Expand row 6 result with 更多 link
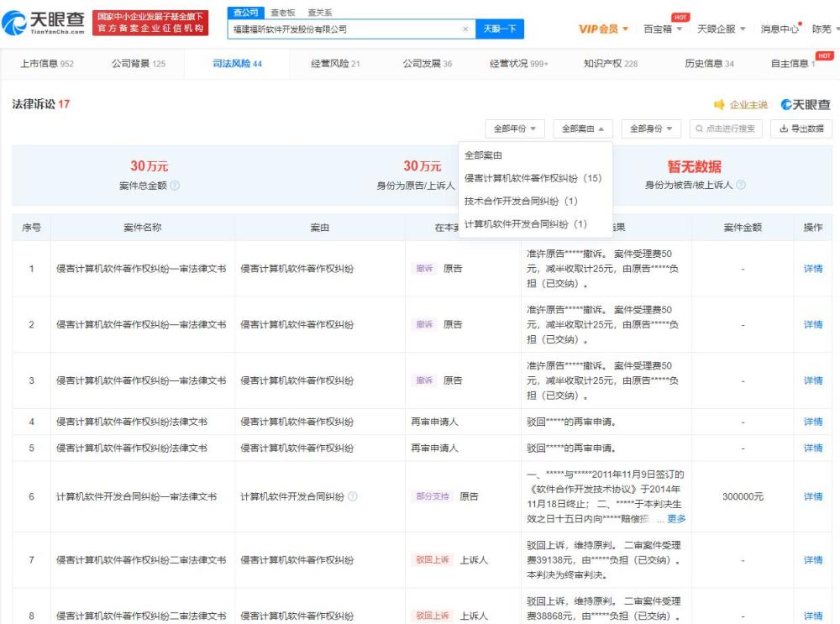The image size is (840, 624). point(676,519)
